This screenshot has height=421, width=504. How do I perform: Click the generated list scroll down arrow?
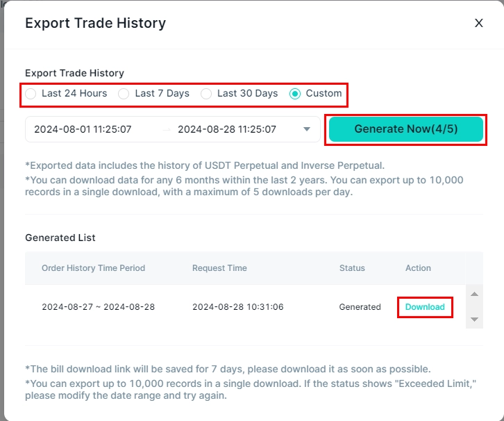pyautogui.click(x=474, y=320)
